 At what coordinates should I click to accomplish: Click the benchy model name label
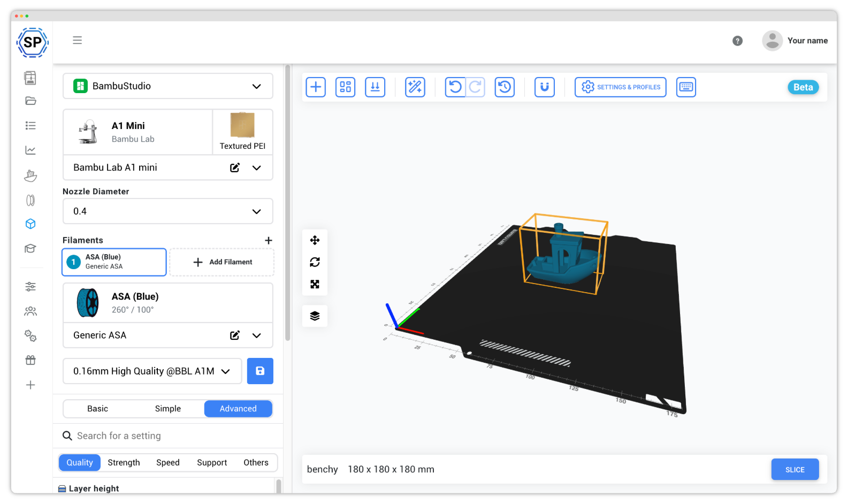point(323,470)
